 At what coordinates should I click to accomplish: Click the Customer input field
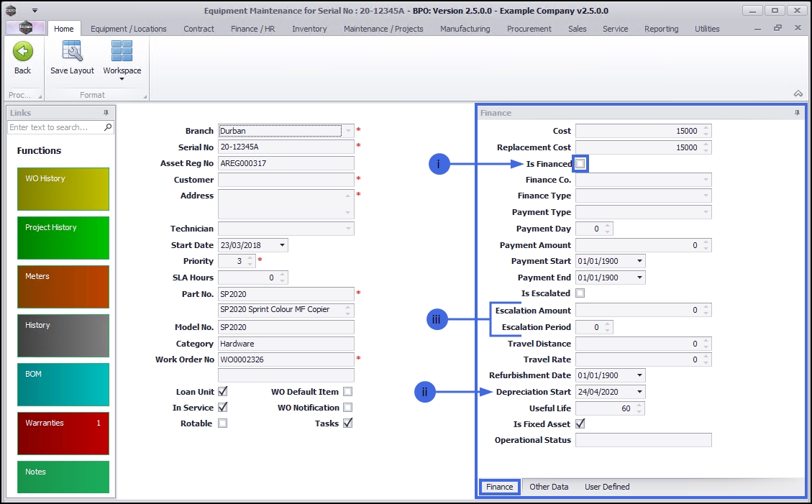point(286,180)
